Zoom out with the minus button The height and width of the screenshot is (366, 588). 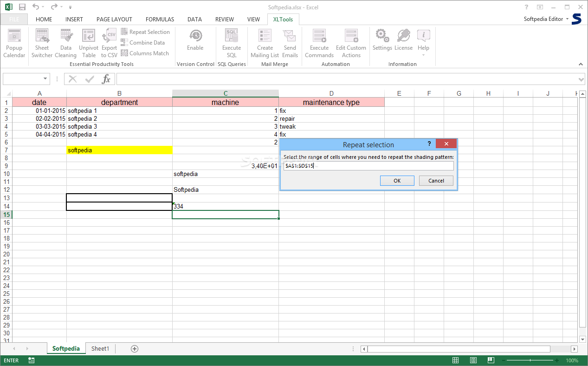(x=503, y=360)
